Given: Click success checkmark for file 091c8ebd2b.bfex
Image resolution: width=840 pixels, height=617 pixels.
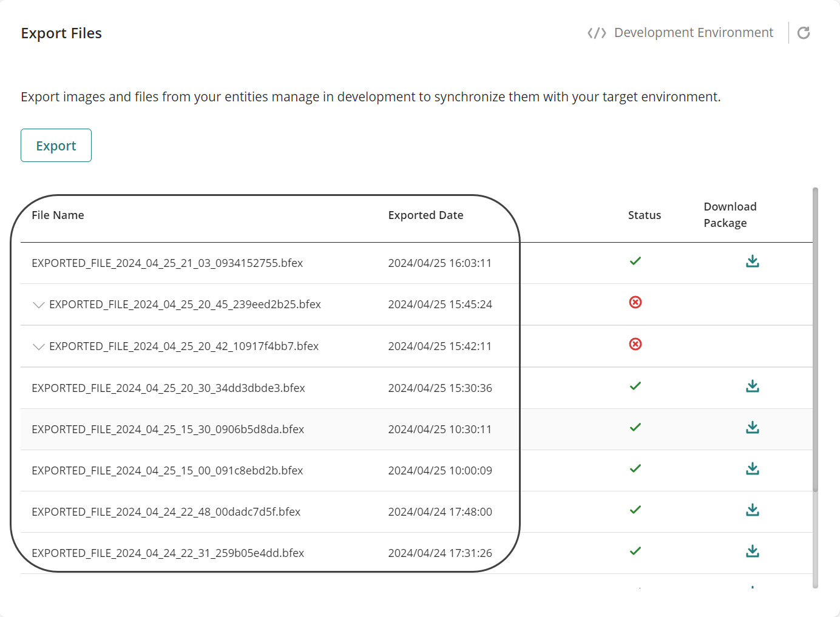Looking at the screenshot, I should (635, 468).
